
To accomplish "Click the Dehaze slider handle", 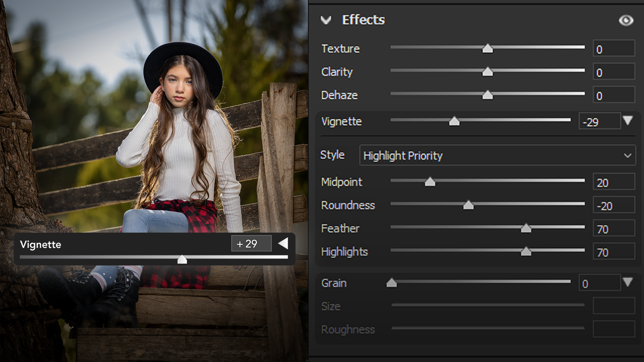I will click(x=487, y=96).
